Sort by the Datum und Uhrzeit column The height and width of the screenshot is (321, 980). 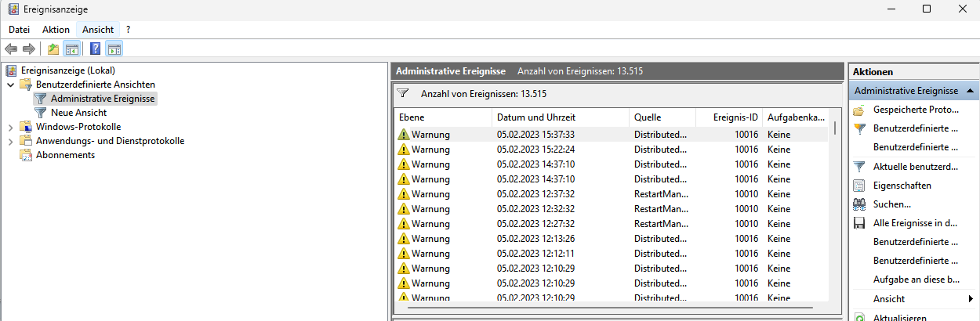point(560,117)
